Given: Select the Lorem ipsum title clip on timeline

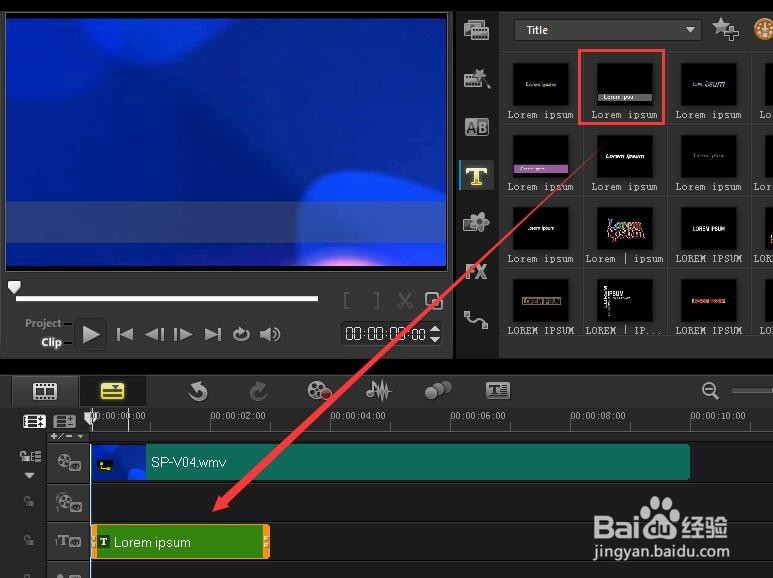Looking at the screenshot, I should pyautogui.click(x=180, y=542).
